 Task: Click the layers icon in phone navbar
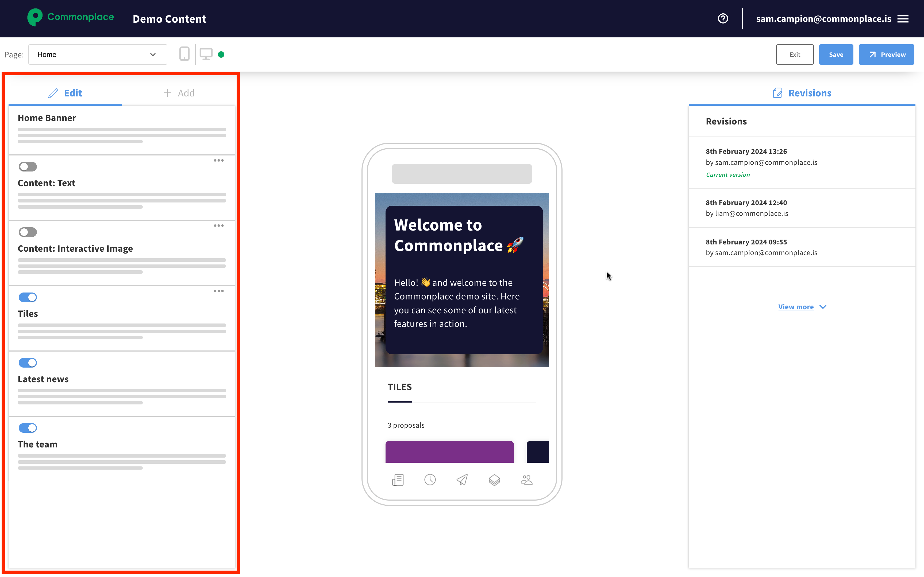494,480
